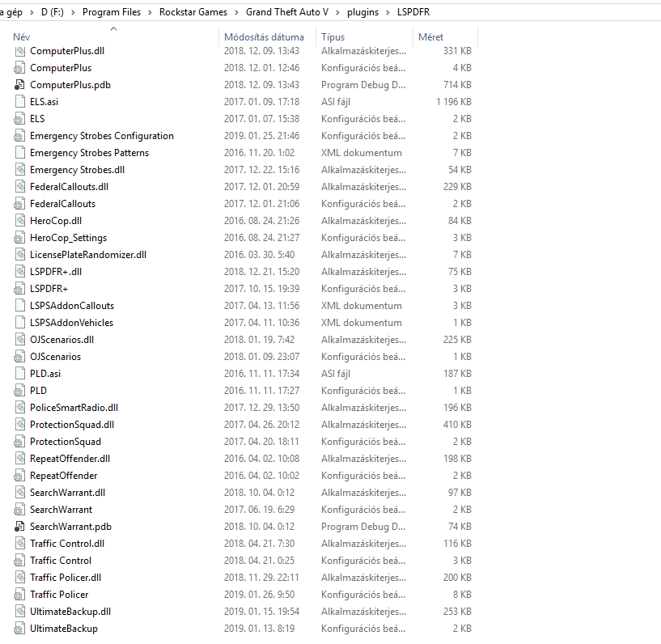Expand dropdown arrow after Rockstar Games
661x644 pixels.
click(236, 12)
